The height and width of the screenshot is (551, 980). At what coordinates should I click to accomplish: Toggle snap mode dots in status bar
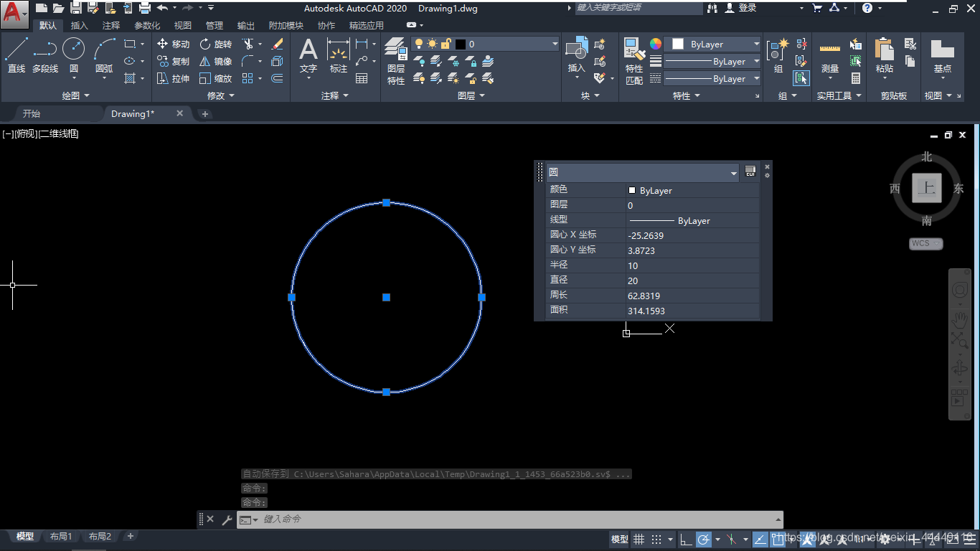(656, 539)
